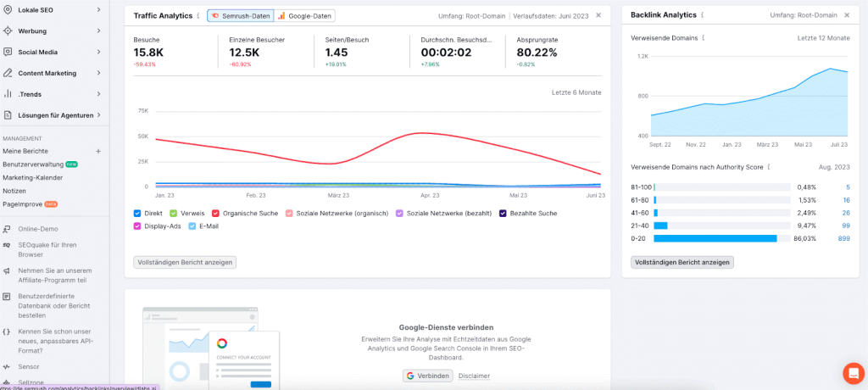
Task: Toggle the Bezahlte Suche checkbox
Action: coord(504,213)
